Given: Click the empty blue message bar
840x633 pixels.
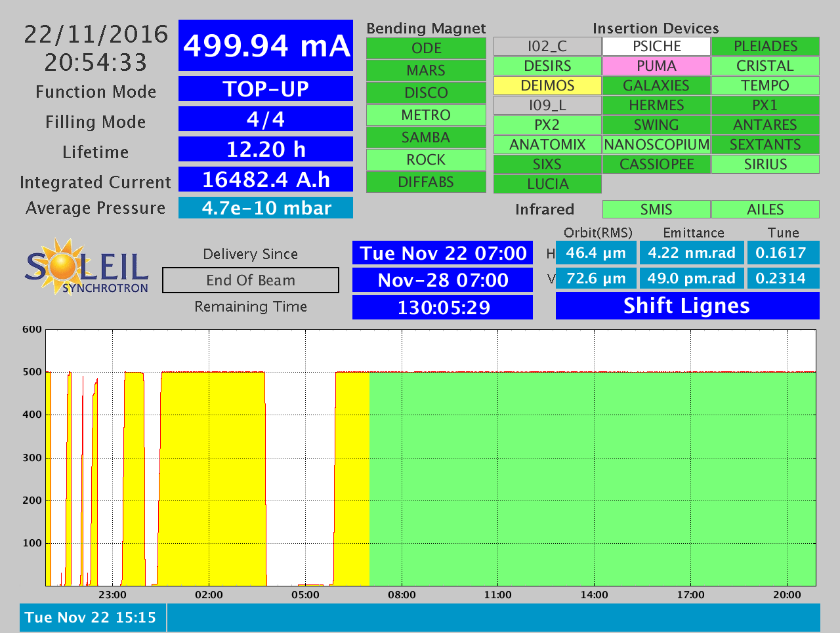Looking at the screenshot, I should click(493, 618).
